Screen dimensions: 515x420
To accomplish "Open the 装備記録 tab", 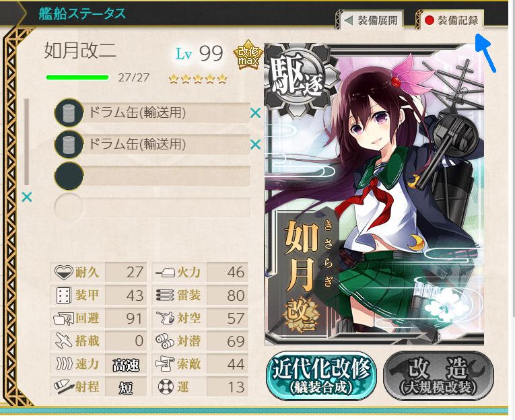I will click(x=450, y=20).
